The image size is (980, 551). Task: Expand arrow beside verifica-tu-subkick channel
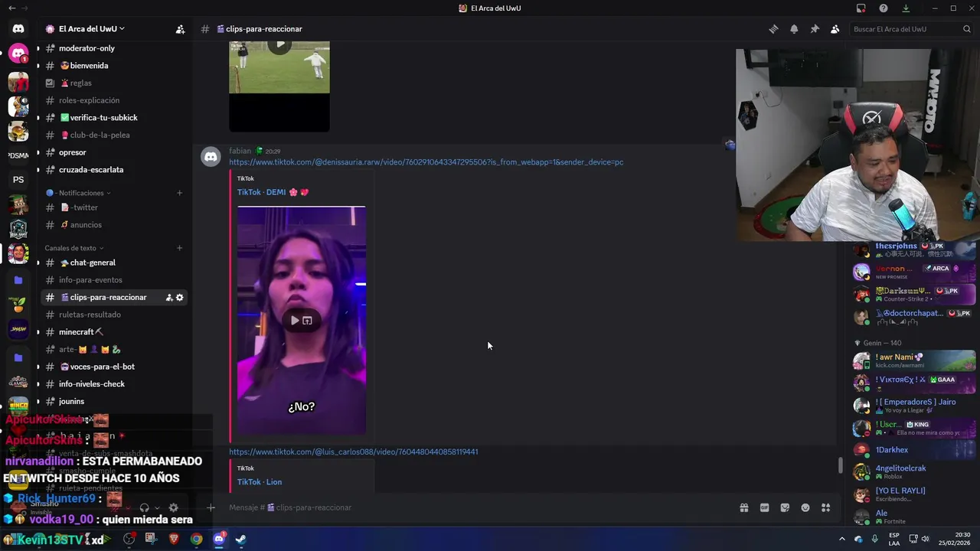[x=38, y=118]
